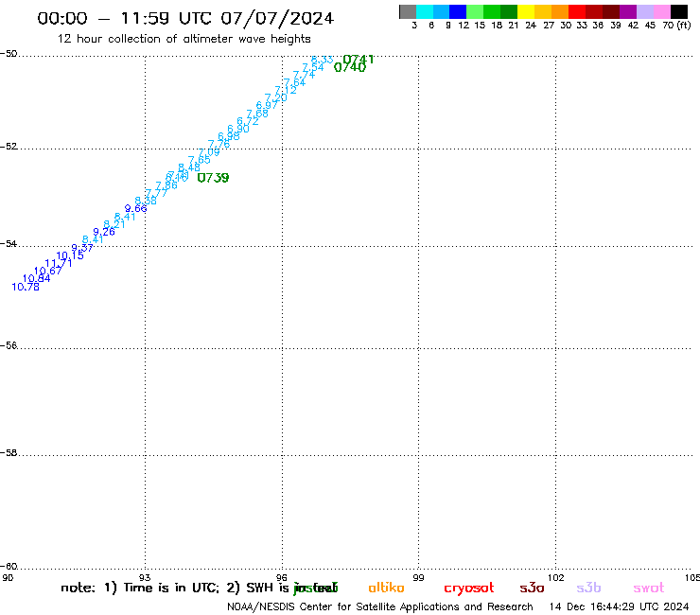This screenshot has width=700, height=615.
Task: Select the wave height value 7.09
Action: tap(209, 152)
